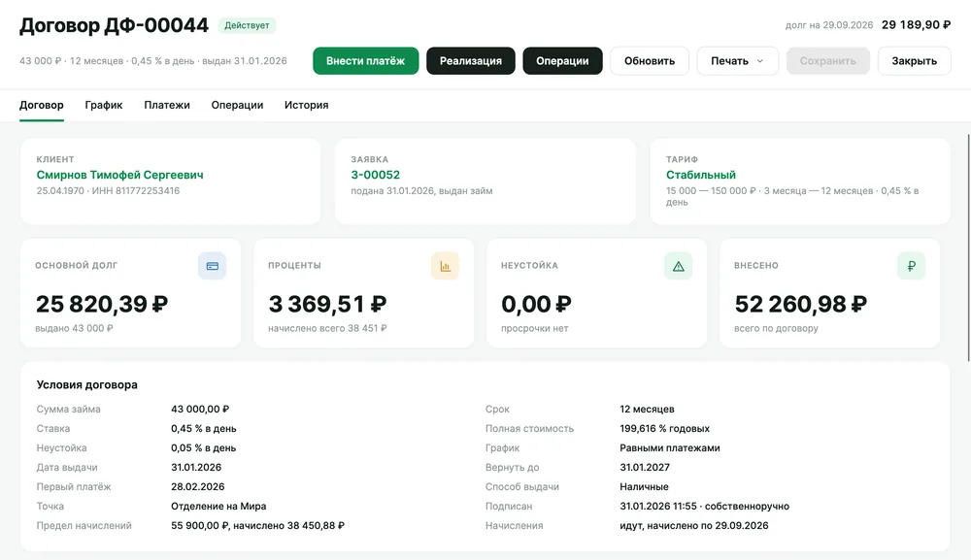
Task: Click the debt total 29 189,90 ₽
Action: coord(916,25)
